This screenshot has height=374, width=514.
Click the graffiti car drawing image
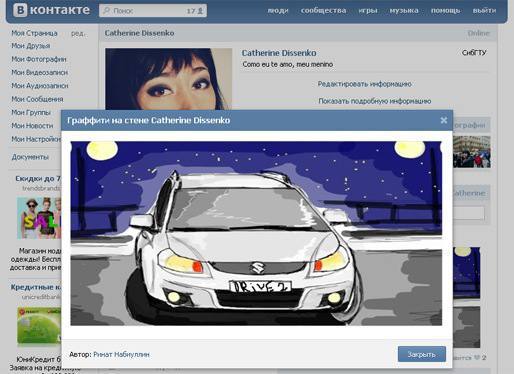coord(256,233)
